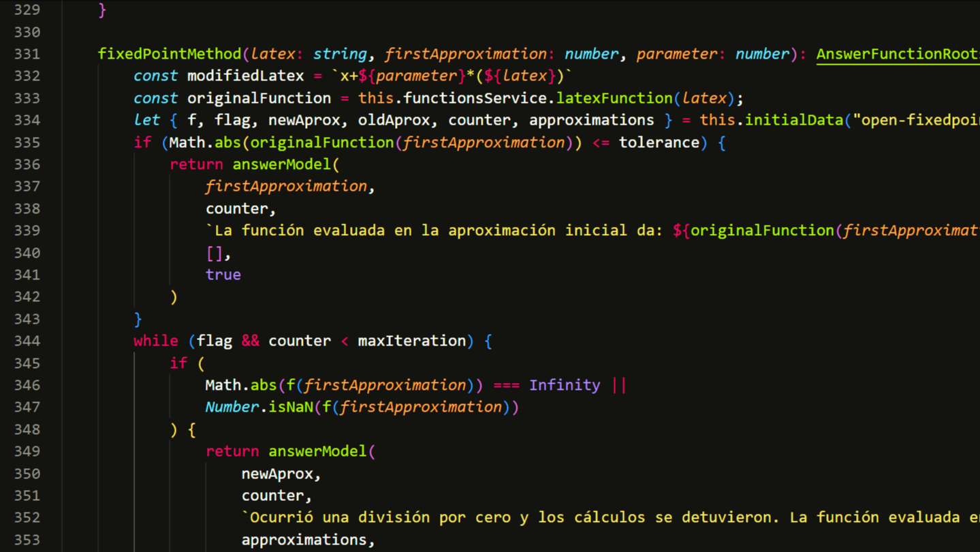Click the Math.abs call on line 346

241,385
